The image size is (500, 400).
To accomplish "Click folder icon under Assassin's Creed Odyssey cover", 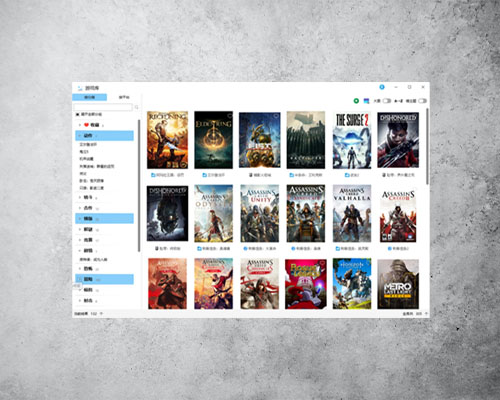I will click(x=199, y=248).
